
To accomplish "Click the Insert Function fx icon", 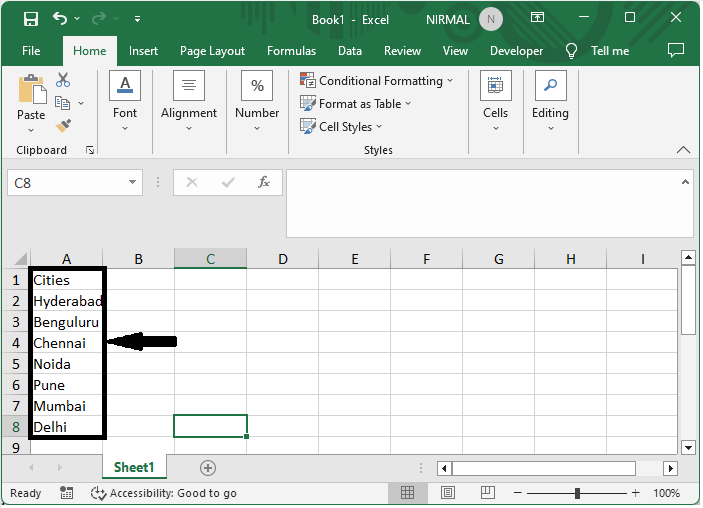I will pyautogui.click(x=264, y=183).
